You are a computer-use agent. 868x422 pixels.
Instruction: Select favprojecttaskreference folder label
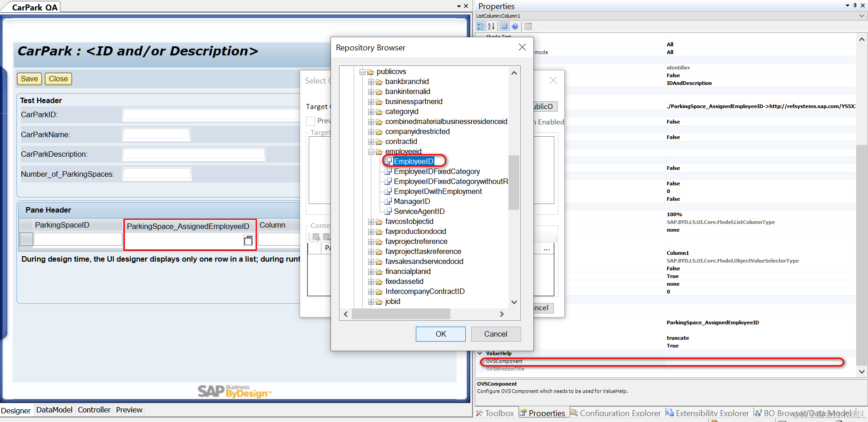coord(423,251)
